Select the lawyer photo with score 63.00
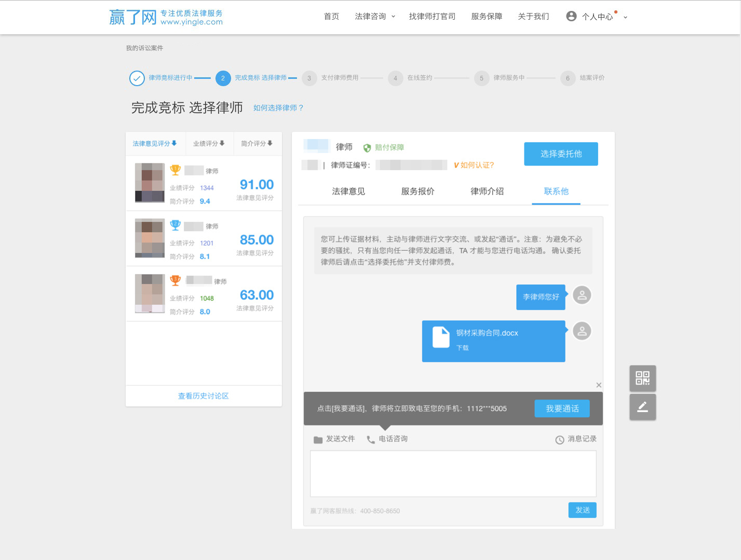The width and height of the screenshot is (741, 560). 150,293
